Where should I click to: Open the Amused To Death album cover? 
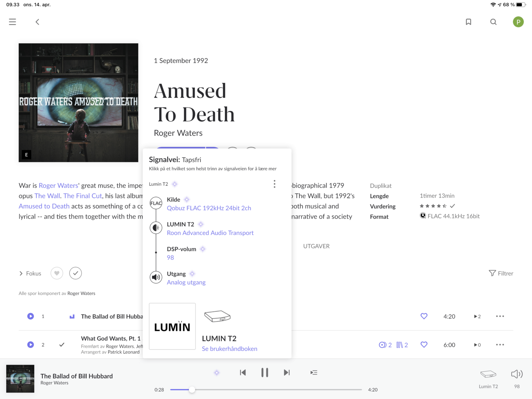[79, 103]
